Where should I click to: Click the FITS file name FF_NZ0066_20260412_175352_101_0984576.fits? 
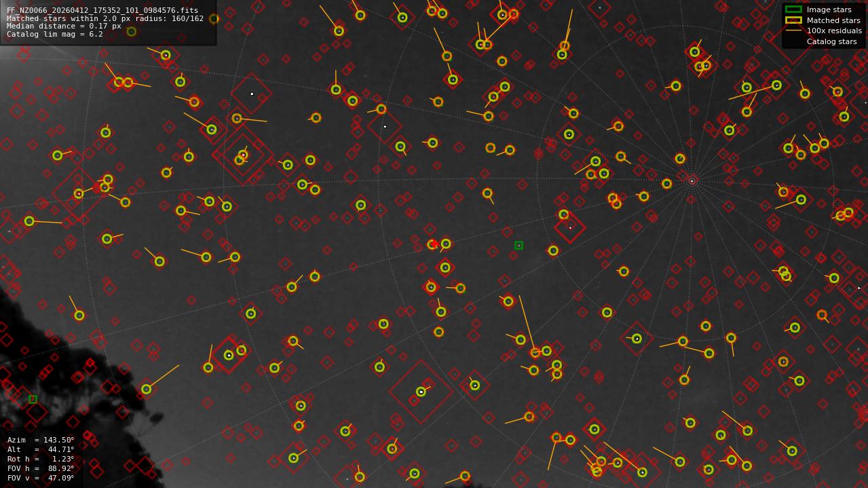click(102, 11)
